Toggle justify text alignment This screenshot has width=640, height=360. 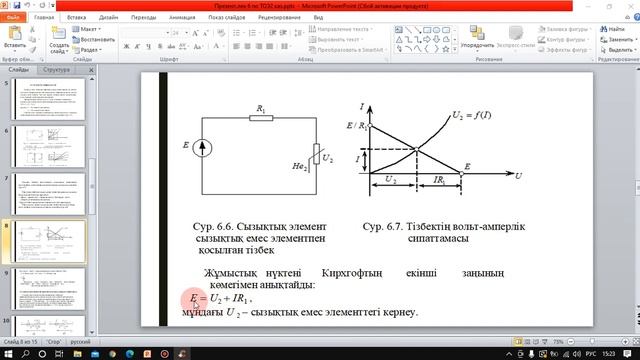(x=269, y=47)
